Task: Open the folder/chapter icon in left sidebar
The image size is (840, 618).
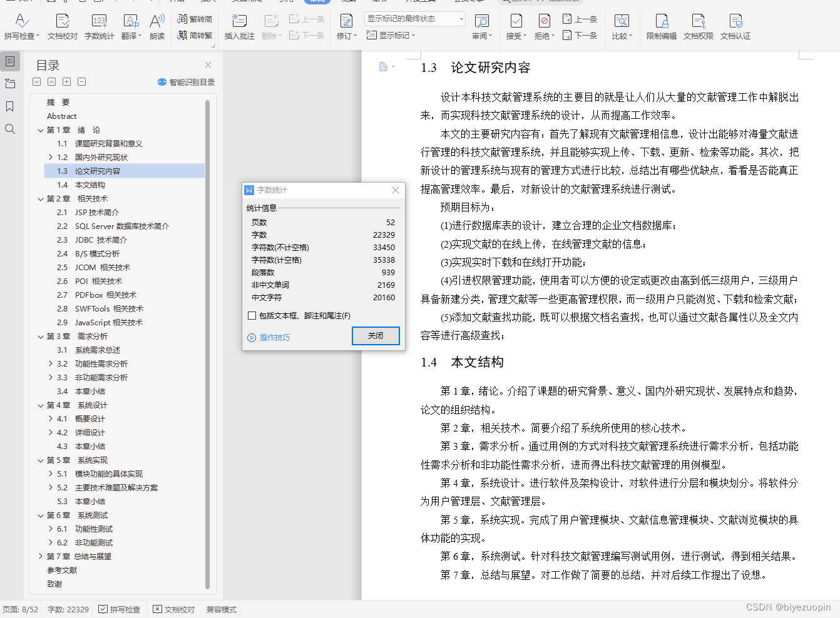Action: click(x=10, y=84)
